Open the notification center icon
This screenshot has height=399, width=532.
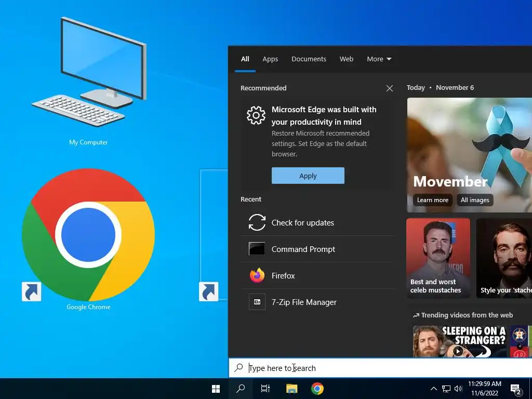pos(516,389)
